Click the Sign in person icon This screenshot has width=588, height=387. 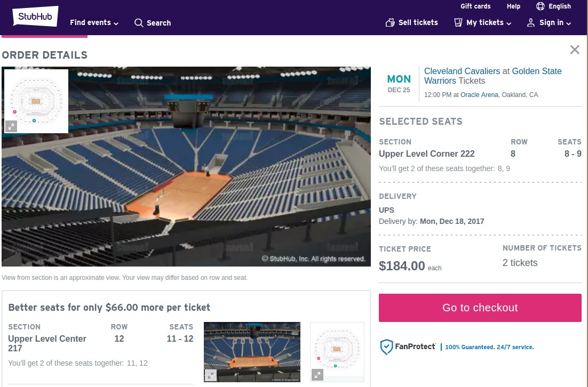[x=530, y=22]
